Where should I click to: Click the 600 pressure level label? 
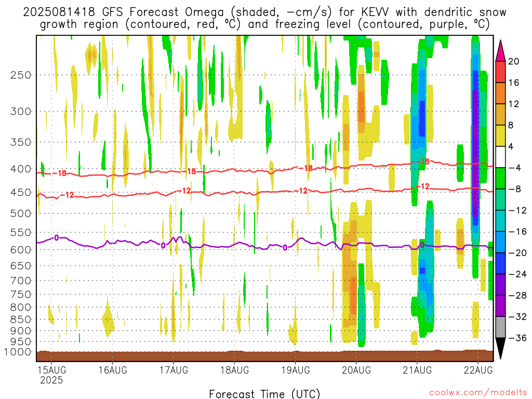click(x=21, y=250)
